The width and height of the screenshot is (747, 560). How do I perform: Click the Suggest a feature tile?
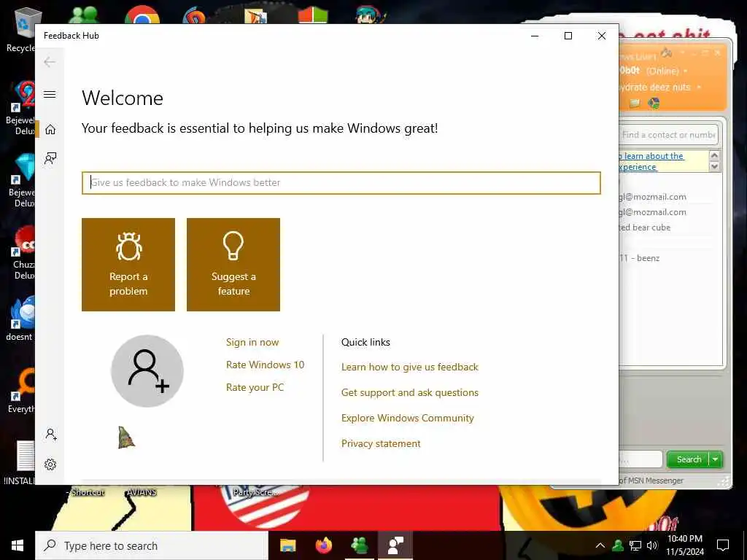point(233,265)
